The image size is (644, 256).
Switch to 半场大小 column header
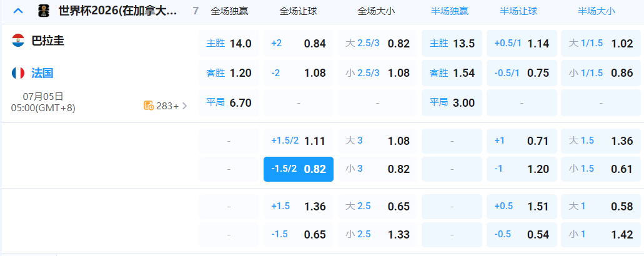[x=597, y=11]
